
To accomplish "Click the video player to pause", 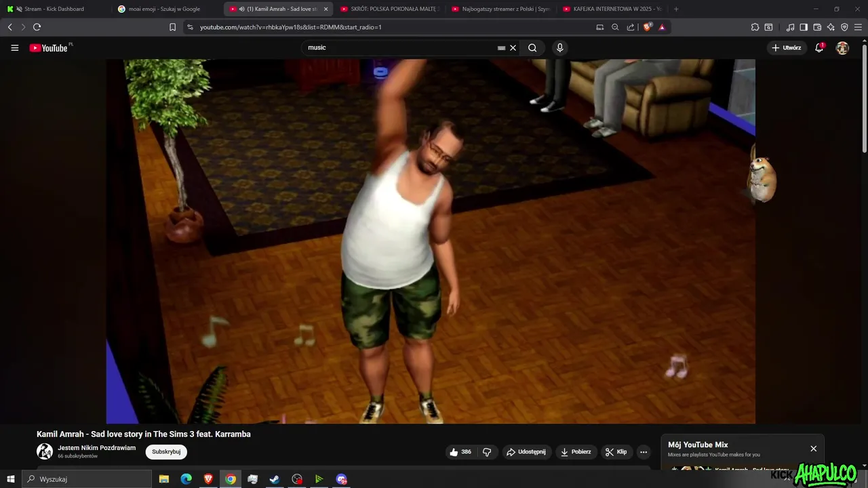I will [431, 241].
